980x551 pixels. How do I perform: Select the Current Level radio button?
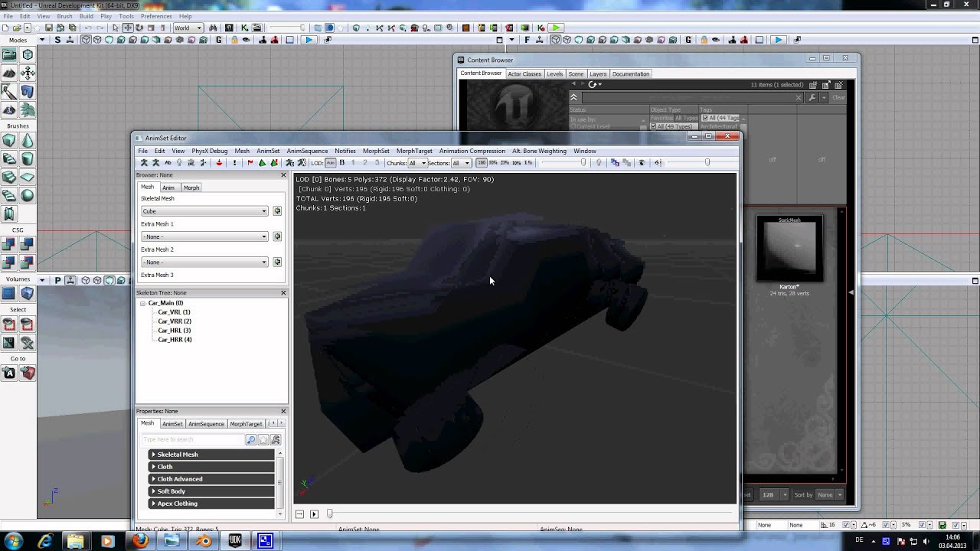tap(573, 127)
